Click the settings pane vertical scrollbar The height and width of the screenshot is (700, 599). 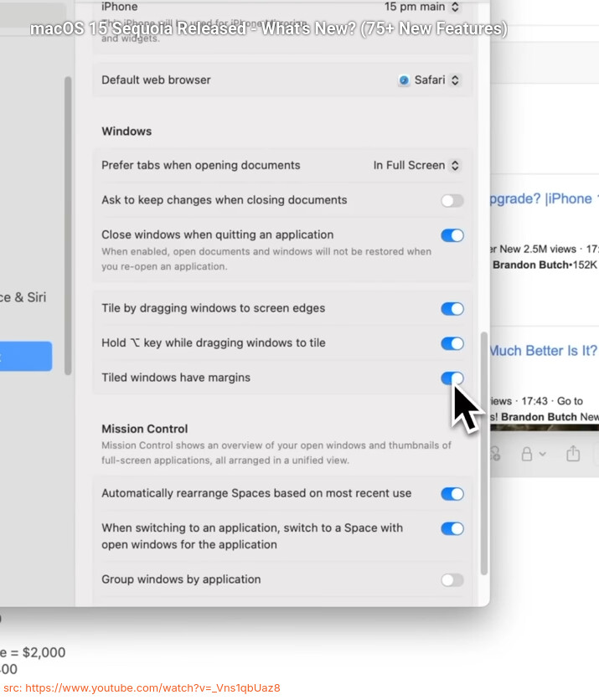(484, 452)
